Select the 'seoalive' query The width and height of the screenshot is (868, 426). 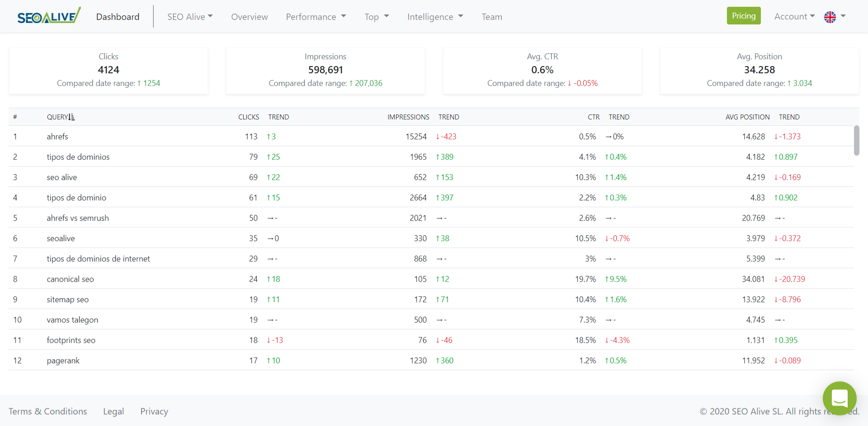click(x=61, y=238)
